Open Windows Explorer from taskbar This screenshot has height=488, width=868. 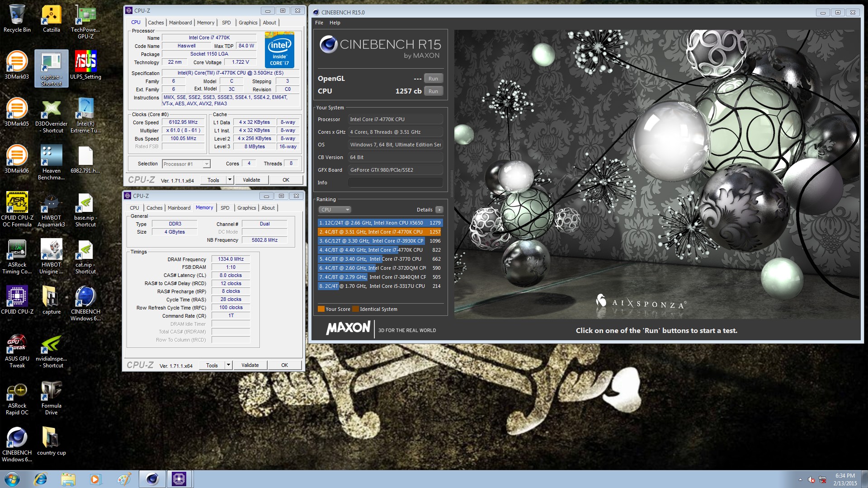point(68,479)
